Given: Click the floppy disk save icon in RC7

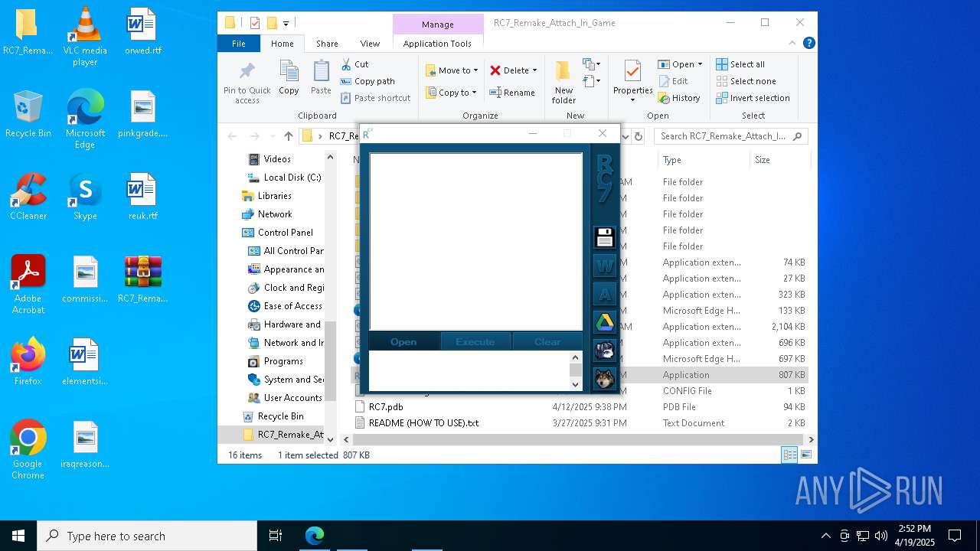Looking at the screenshot, I should point(605,237).
